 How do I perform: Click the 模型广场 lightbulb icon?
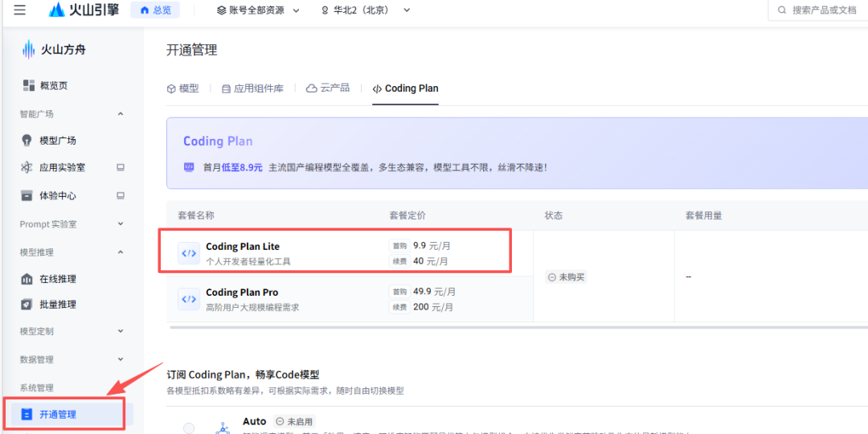tap(27, 140)
